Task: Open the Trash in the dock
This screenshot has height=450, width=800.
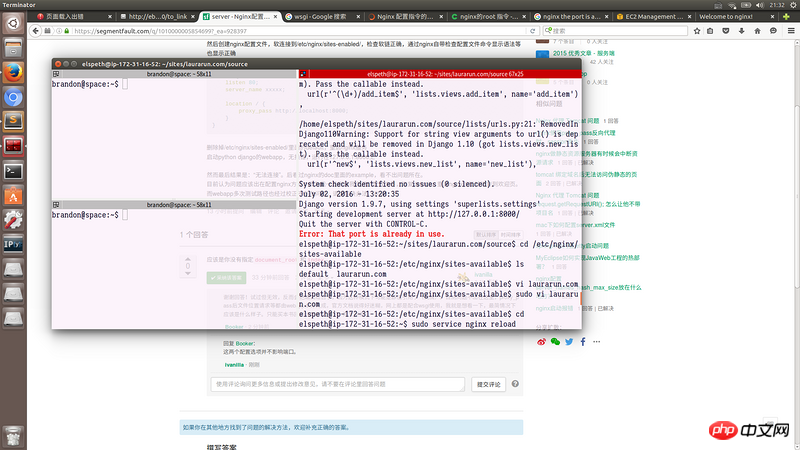Action: coord(13,436)
